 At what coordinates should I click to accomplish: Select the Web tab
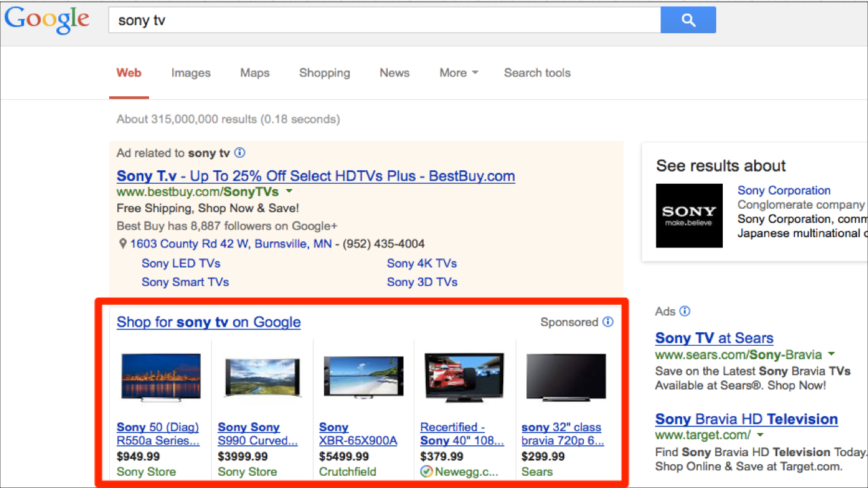coord(129,73)
